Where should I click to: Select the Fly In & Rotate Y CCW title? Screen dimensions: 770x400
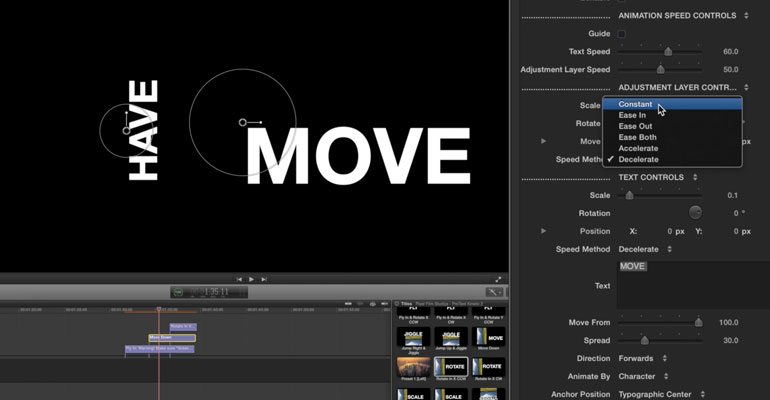pos(489,312)
